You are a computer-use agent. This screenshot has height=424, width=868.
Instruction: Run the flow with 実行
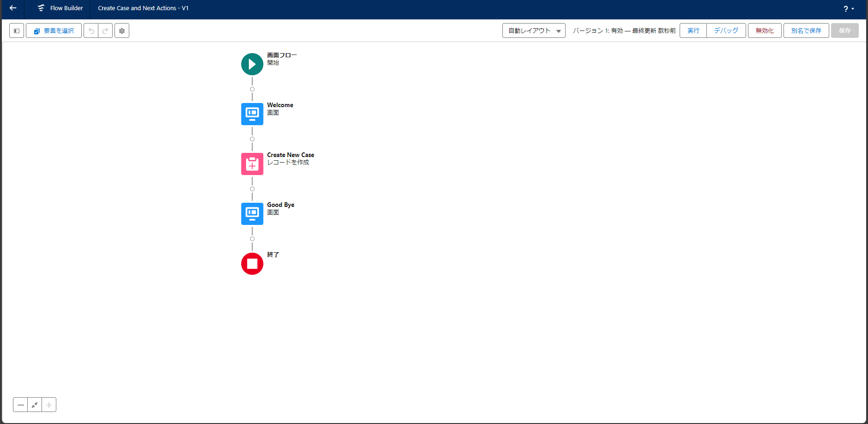[x=693, y=30]
